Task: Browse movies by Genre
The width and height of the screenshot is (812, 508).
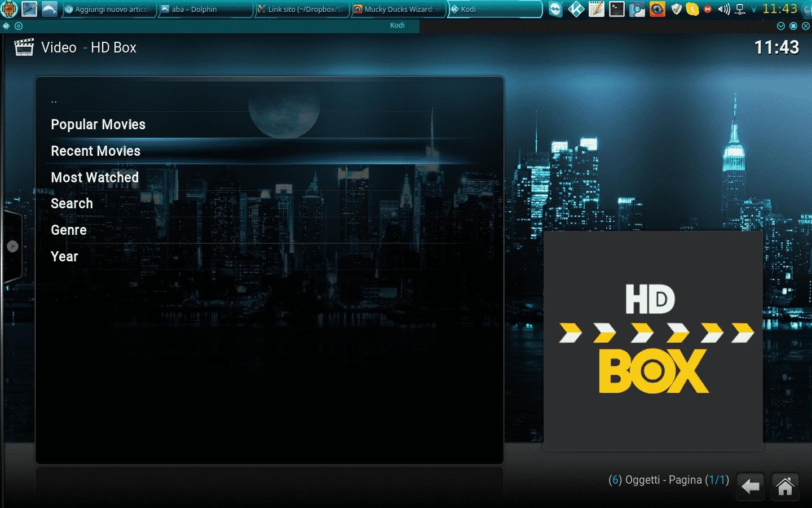Action: (x=270, y=230)
